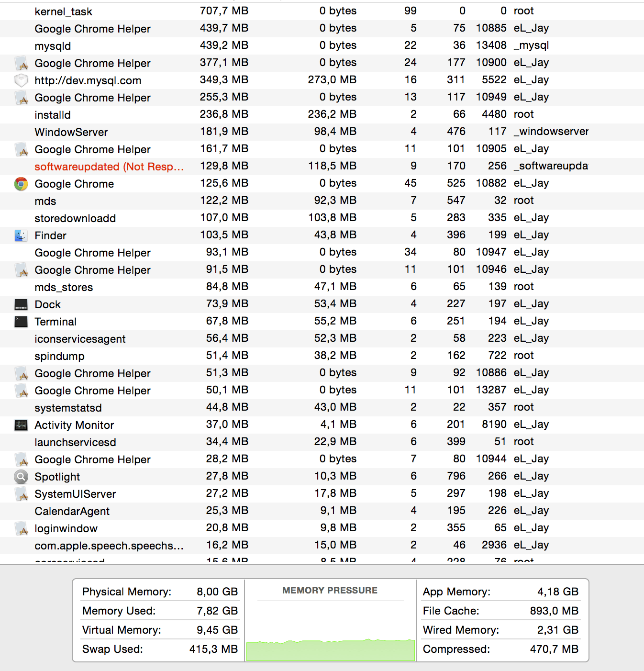Select the storedownloadd process name
Screen dimensions: 644x671
pos(75,218)
